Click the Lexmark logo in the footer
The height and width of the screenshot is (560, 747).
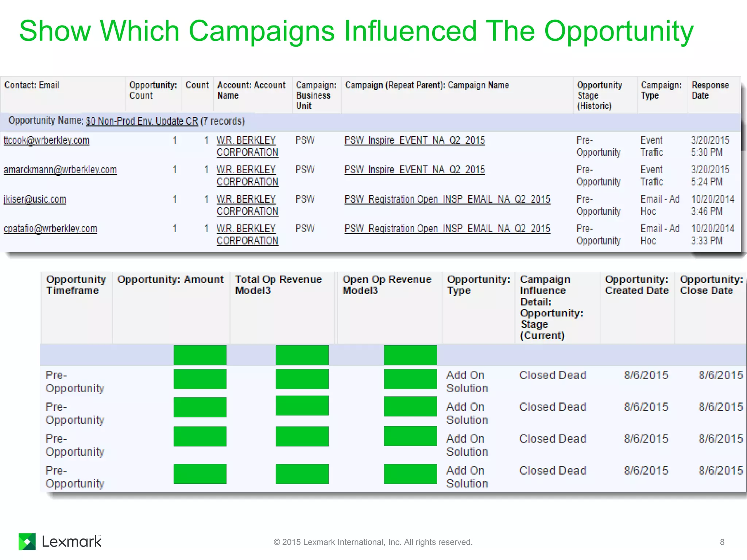point(60,541)
